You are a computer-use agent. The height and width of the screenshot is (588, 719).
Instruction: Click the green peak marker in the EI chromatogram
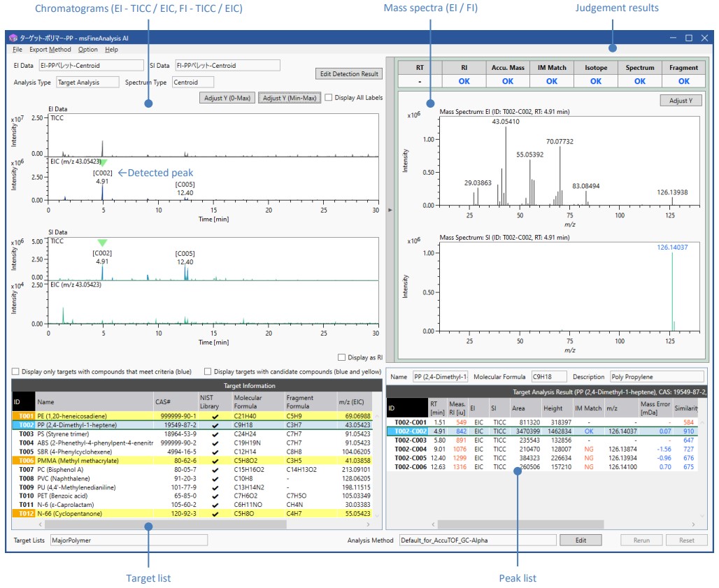point(103,162)
